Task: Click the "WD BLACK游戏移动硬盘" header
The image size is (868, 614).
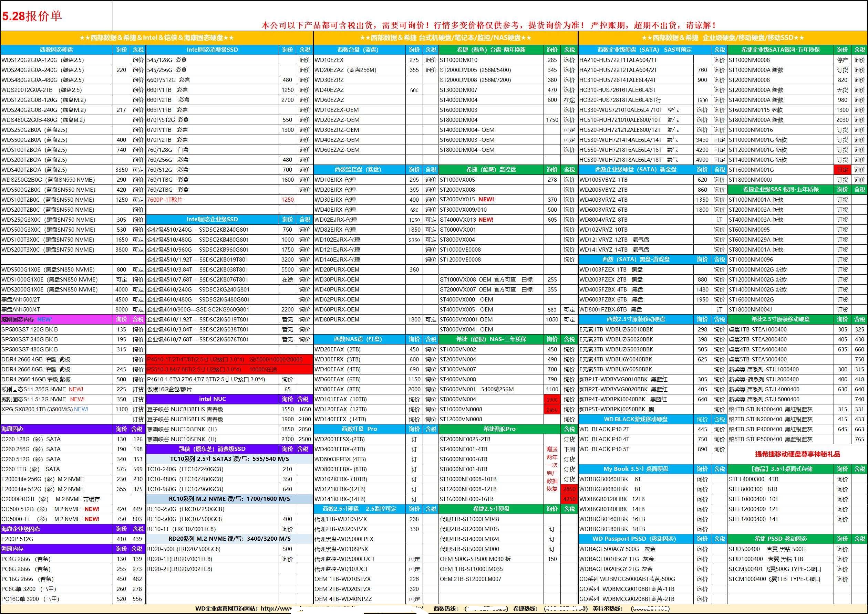Action: pos(636,419)
